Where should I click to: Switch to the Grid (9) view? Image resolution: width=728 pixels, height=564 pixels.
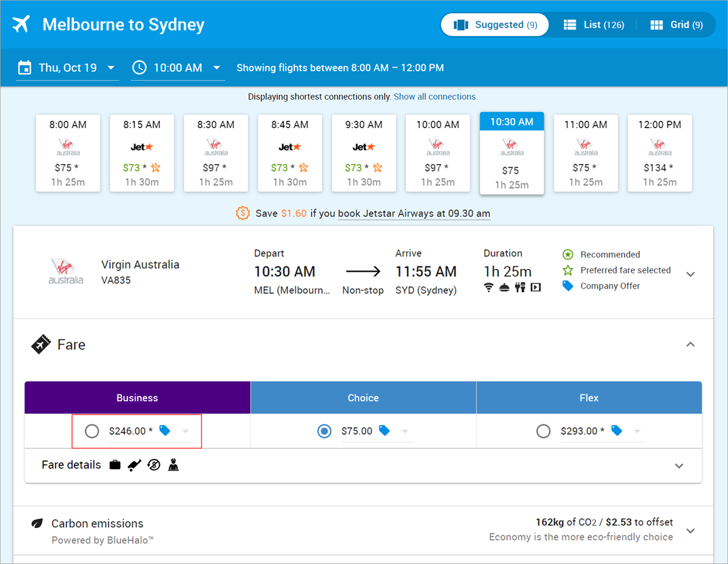point(677,24)
